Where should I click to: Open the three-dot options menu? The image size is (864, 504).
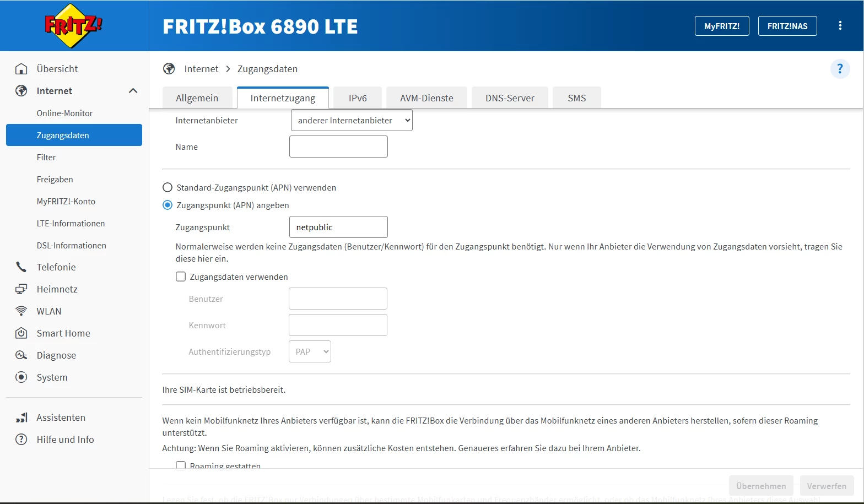(840, 26)
